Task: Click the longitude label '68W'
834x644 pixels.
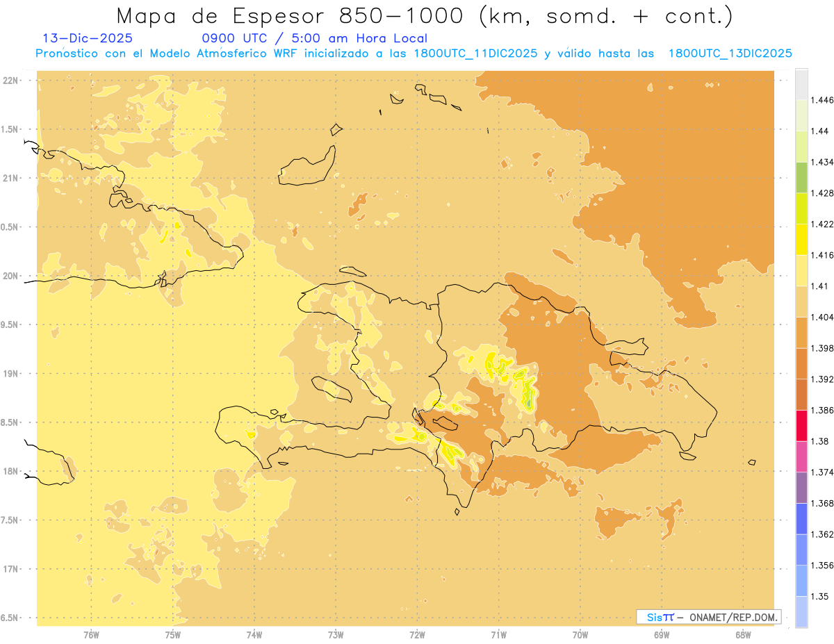Action: pyautogui.click(x=743, y=634)
